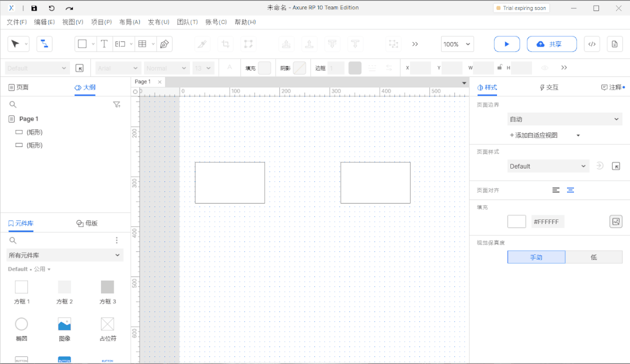Image resolution: width=630 pixels, height=364 pixels.
Task: Redo the last action
Action: point(69,8)
